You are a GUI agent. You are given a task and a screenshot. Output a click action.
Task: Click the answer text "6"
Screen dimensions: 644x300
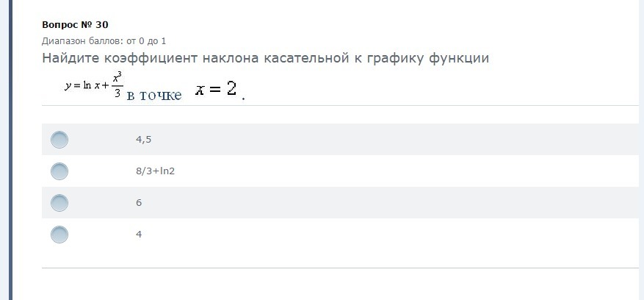coord(139,202)
